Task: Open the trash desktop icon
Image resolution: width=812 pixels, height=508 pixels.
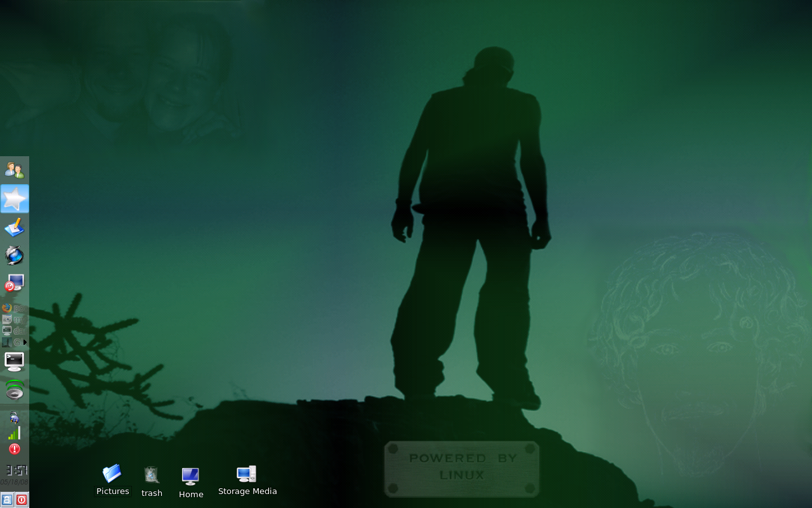Action: 152,482
